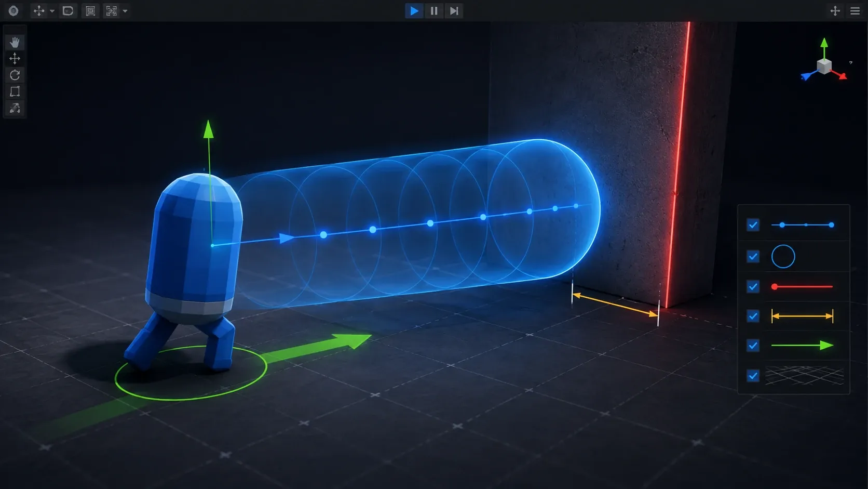The width and height of the screenshot is (868, 489).
Task: Open the move gizmo dropdown arrow
Action: click(x=52, y=11)
